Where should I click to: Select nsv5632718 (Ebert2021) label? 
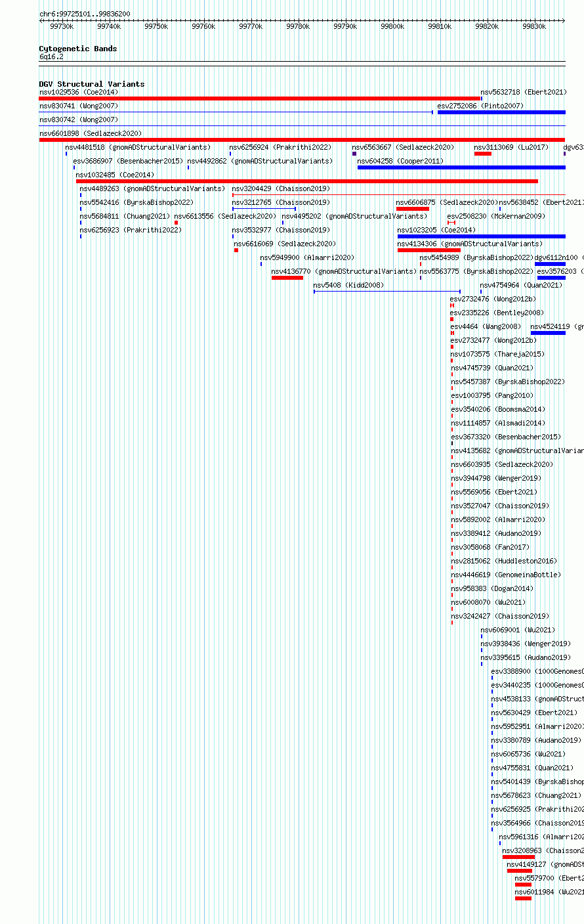coord(523,92)
